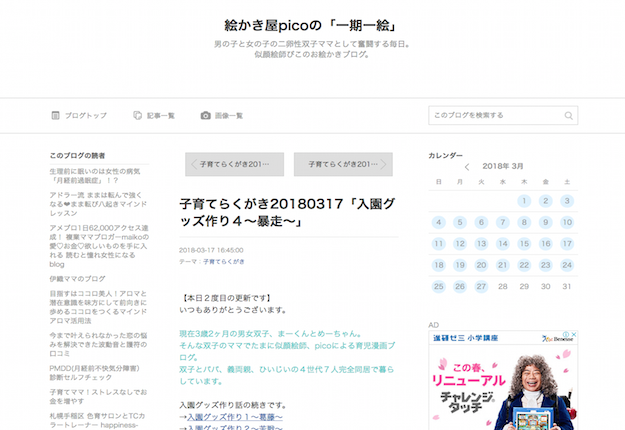Select calendar day 2
The width and height of the screenshot is (625, 430).
click(546, 201)
